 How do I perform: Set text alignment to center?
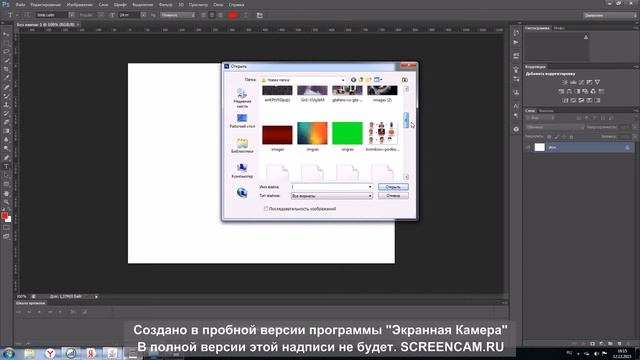click(x=212, y=15)
